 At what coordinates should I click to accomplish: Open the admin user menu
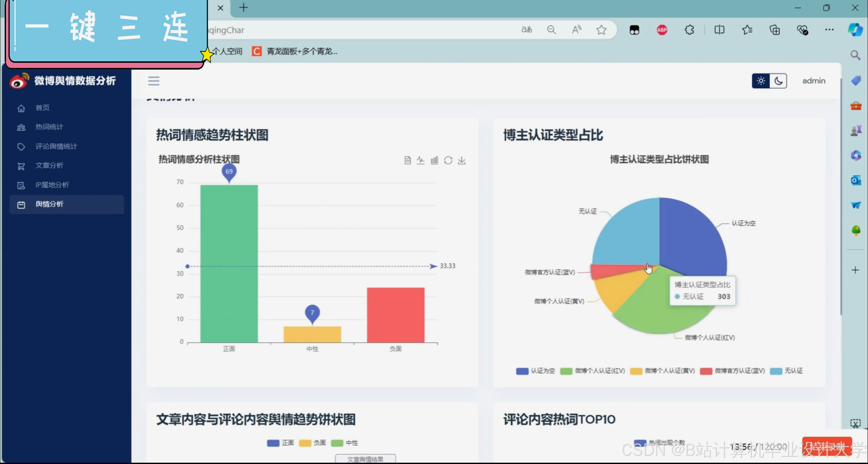pyautogui.click(x=814, y=81)
